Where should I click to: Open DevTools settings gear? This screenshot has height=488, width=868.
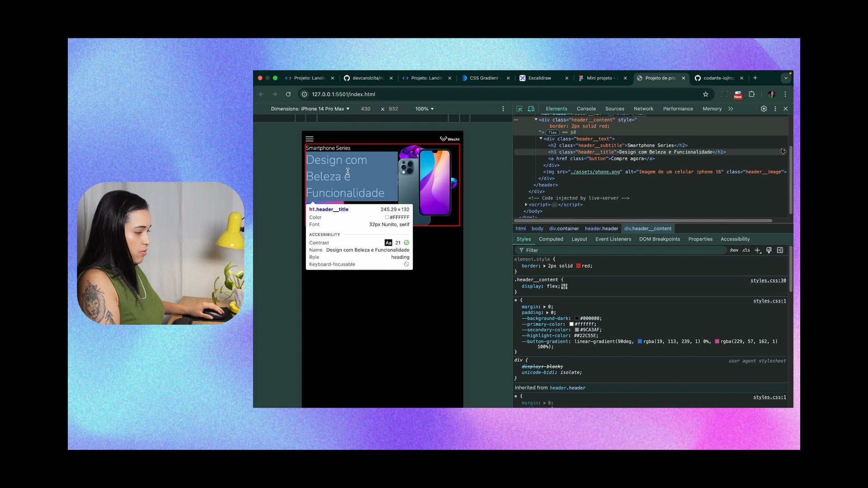(x=764, y=109)
